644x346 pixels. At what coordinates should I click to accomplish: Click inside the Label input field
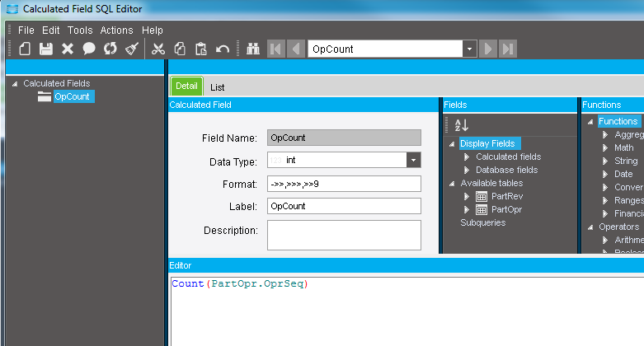pos(344,206)
